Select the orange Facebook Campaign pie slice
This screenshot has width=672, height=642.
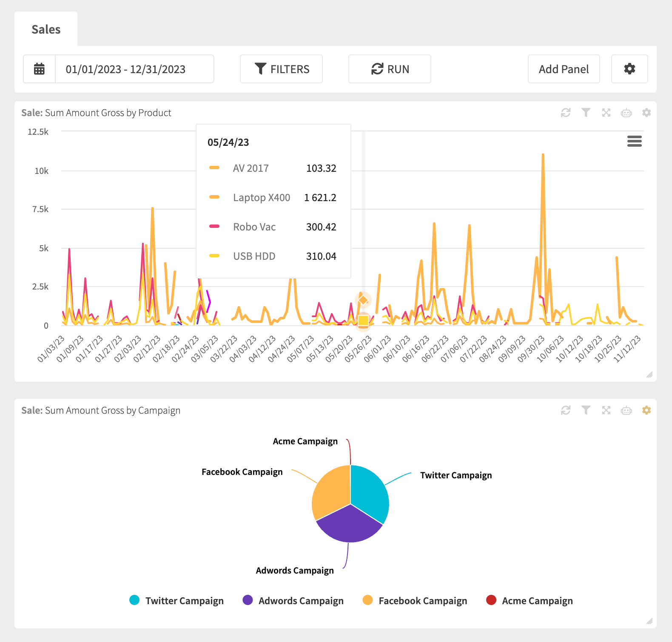(x=332, y=491)
